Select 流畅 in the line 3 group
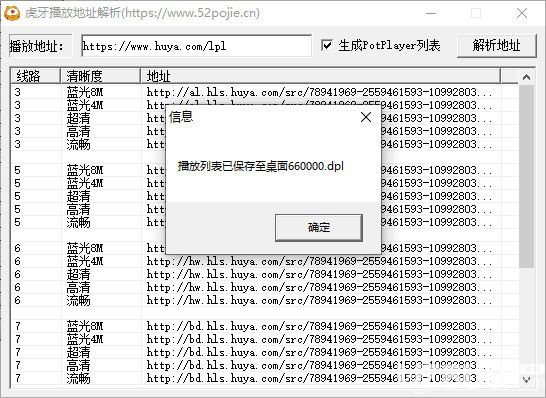This screenshot has width=546, height=398. coord(78,145)
